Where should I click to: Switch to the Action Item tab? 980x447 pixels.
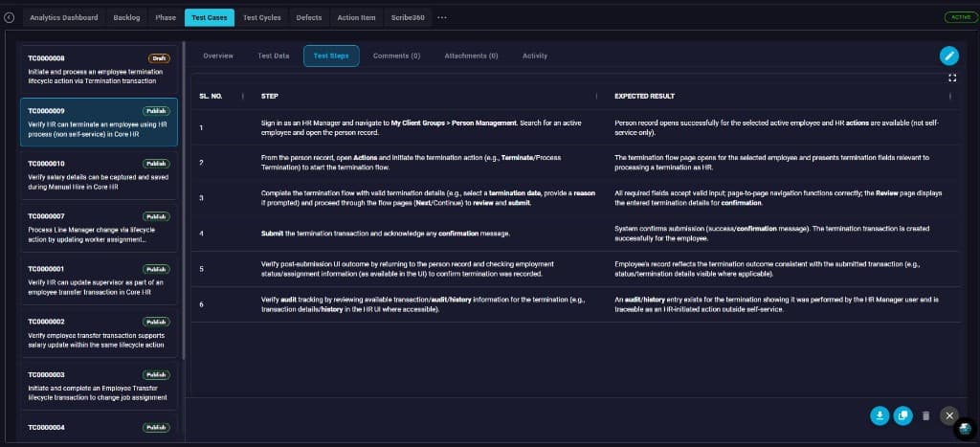[356, 17]
